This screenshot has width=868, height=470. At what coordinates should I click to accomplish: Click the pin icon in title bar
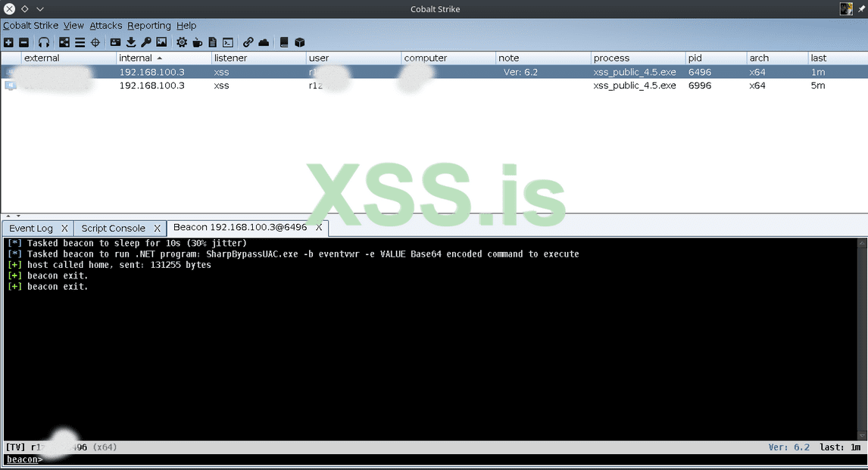point(861,9)
